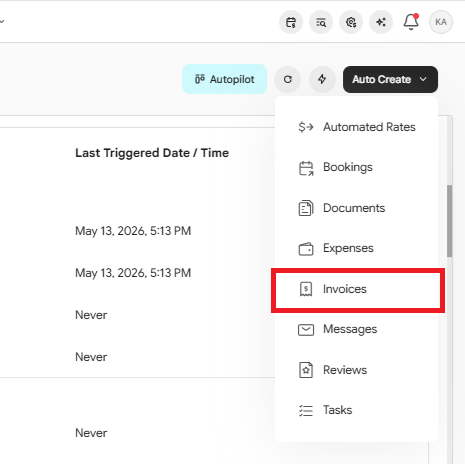The height and width of the screenshot is (464, 465).
Task: Select Automated Rates from the menu
Action: [356, 127]
